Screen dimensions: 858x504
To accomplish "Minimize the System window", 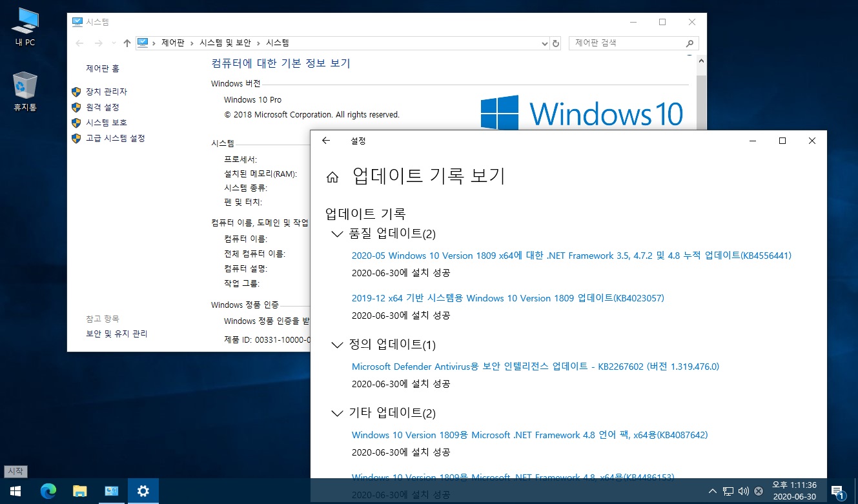I will (x=633, y=22).
